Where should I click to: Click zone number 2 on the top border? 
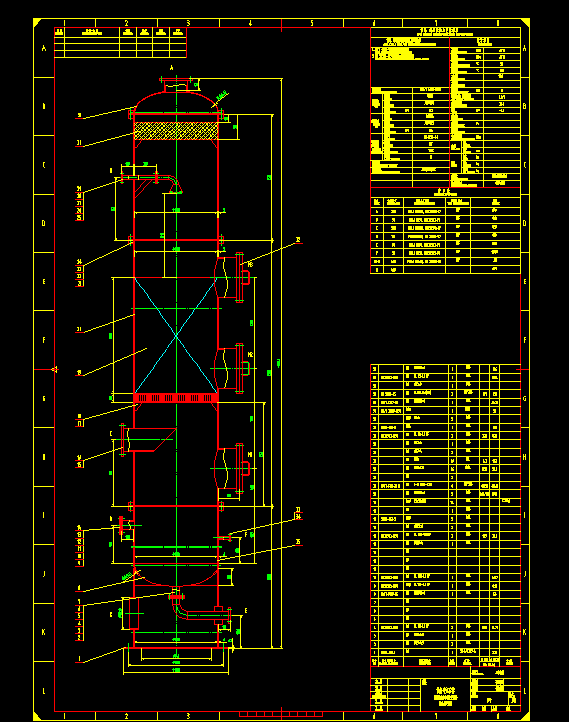point(127,23)
